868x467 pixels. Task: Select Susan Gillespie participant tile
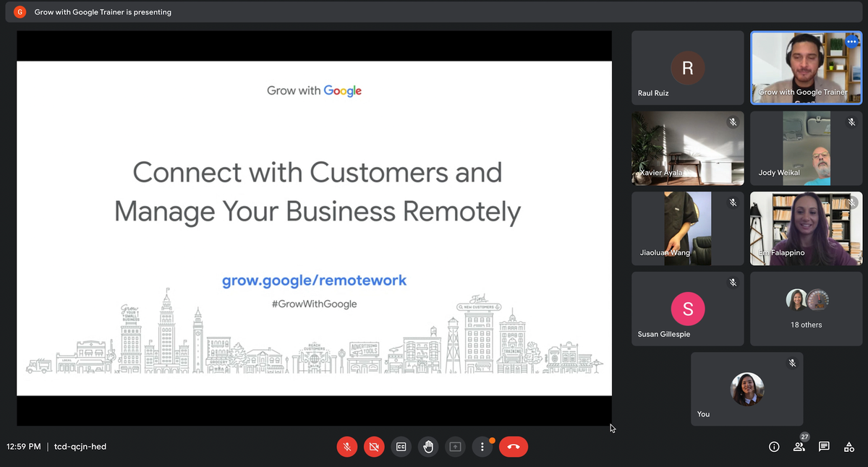pyautogui.click(x=687, y=309)
